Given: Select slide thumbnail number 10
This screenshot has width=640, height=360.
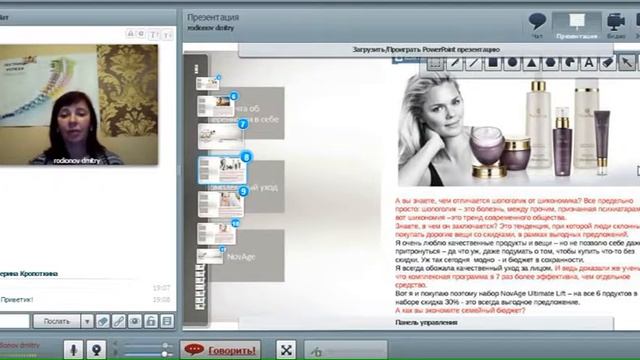Looking at the screenshot, I should 216,233.
